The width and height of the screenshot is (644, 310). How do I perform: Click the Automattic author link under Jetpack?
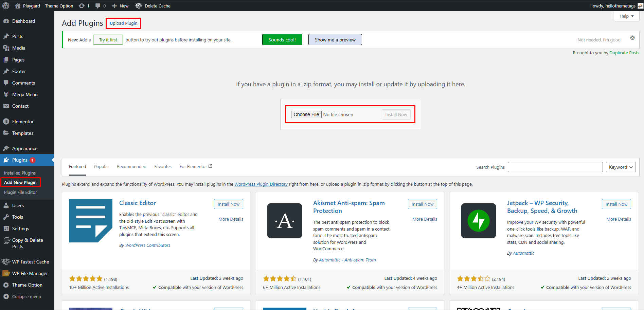(x=523, y=253)
